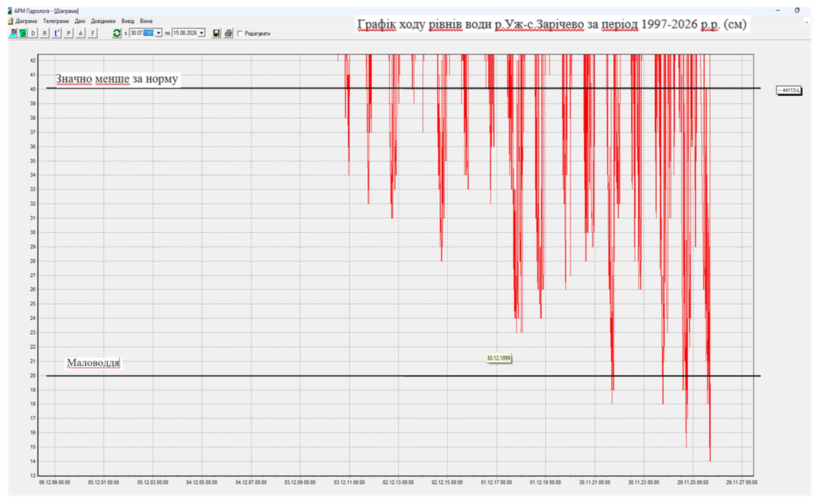820x504 pixels.
Task: Enable the Редагувати checkbox
Action: (x=240, y=33)
